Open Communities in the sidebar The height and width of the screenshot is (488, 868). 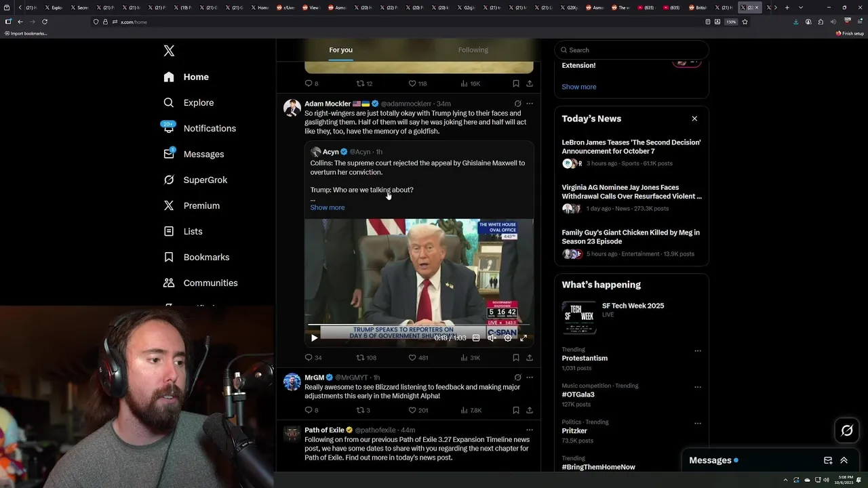click(201, 283)
